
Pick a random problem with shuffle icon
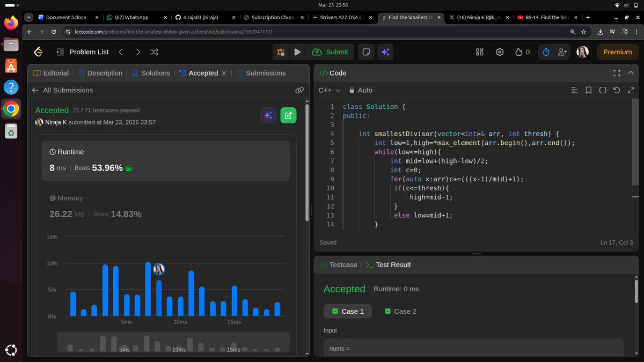point(155,52)
